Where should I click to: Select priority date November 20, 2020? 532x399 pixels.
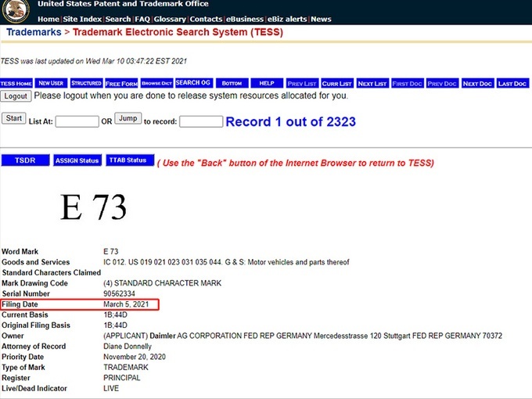[x=135, y=357]
